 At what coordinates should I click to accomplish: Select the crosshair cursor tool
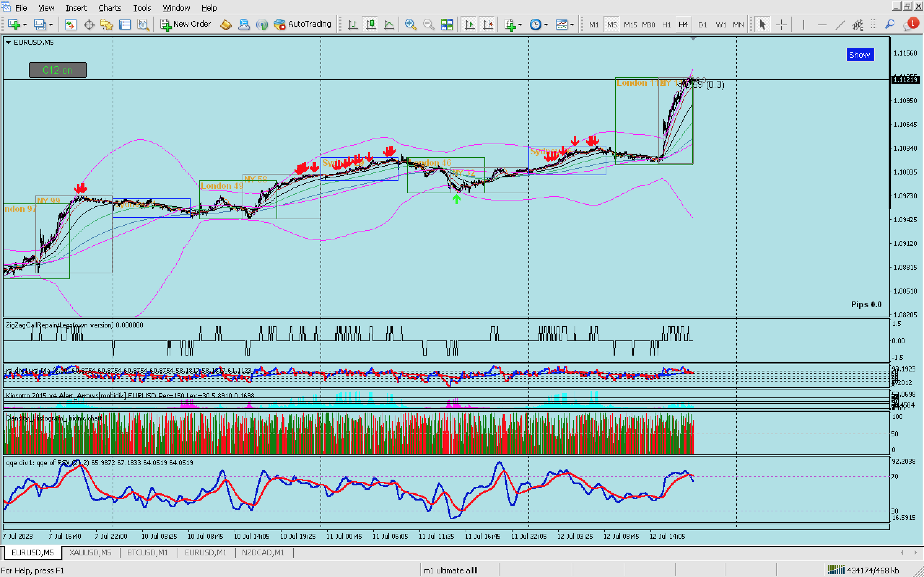[781, 25]
